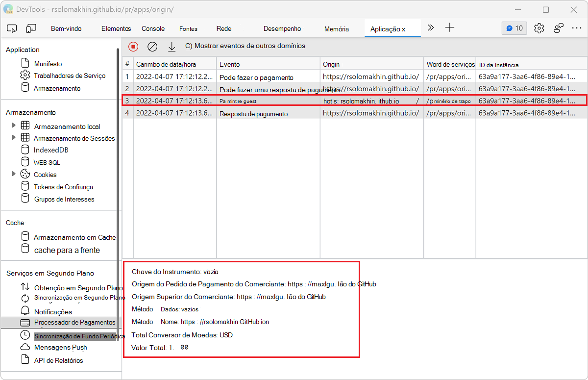Select Processador de Pagamentos in the sidebar
588x380 pixels.
coord(73,322)
